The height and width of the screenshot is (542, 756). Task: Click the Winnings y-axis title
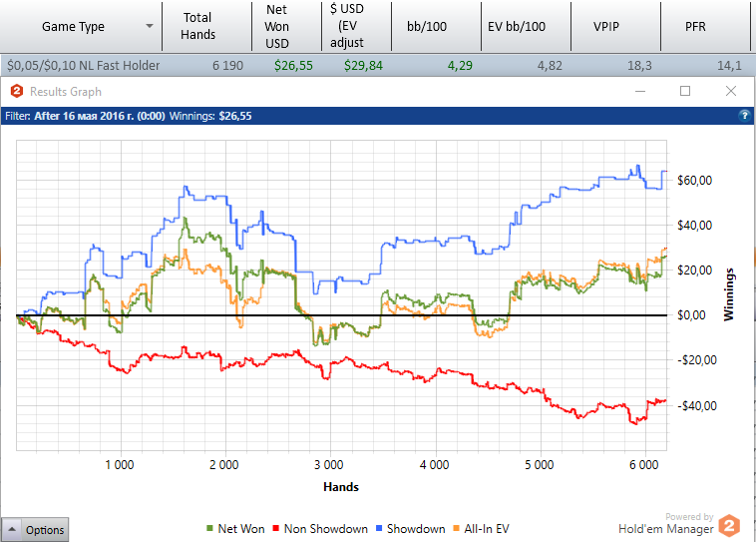[x=728, y=294]
